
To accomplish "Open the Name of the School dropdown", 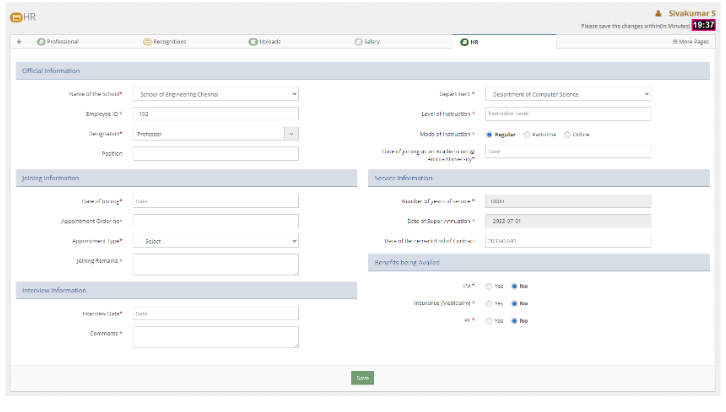I will click(x=216, y=94).
